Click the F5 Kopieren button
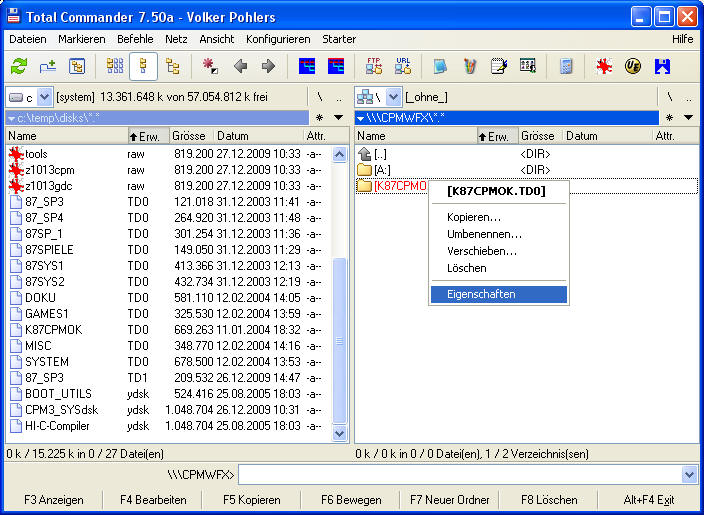704x515 pixels. point(252,500)
